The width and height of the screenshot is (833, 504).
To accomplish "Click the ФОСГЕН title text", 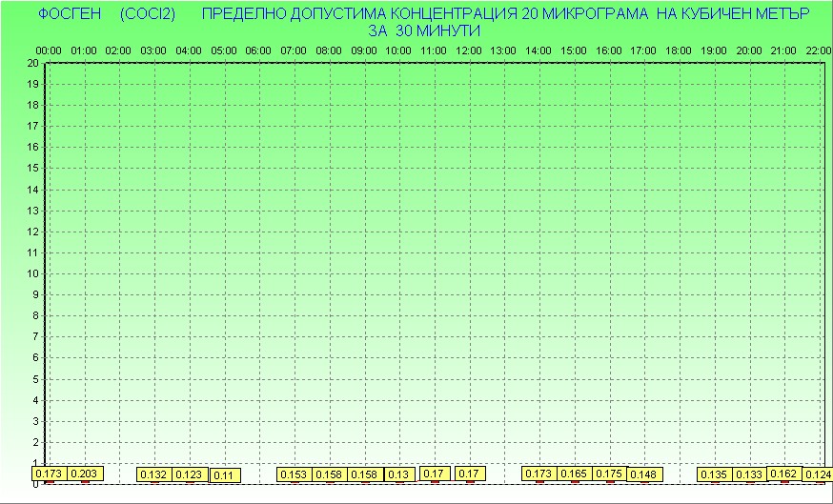I will click(70, 14).
